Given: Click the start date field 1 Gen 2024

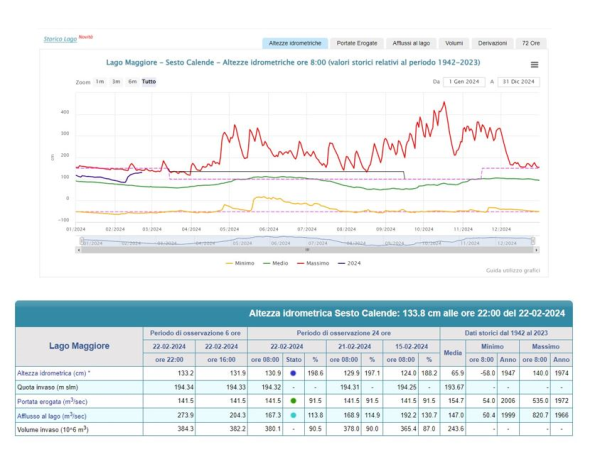Looking at the screenshot, I should (x=464, y=81).
